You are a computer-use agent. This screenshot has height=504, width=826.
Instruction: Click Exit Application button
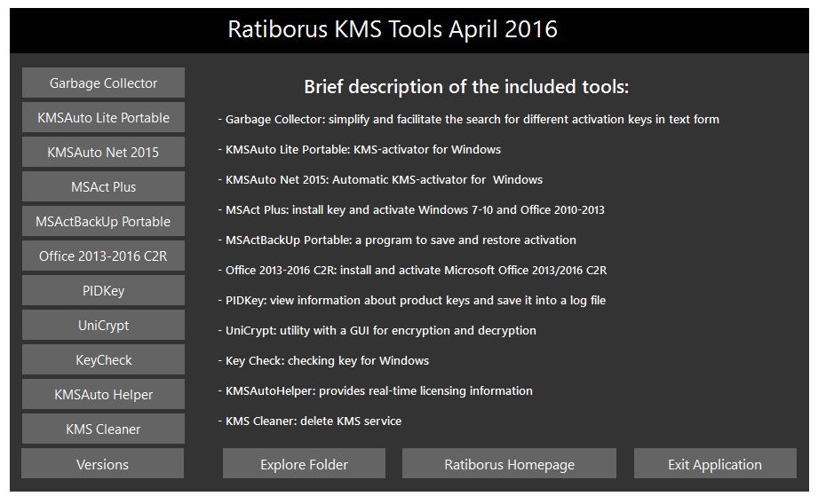(x=715, y=464)
